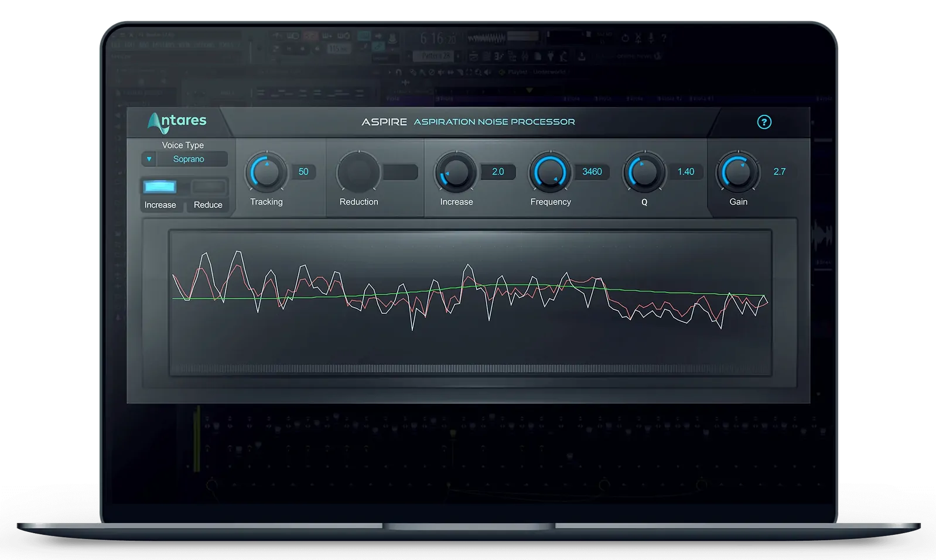Enable the Increase mode toggle under Voice Type

click(x=160, y=187)
